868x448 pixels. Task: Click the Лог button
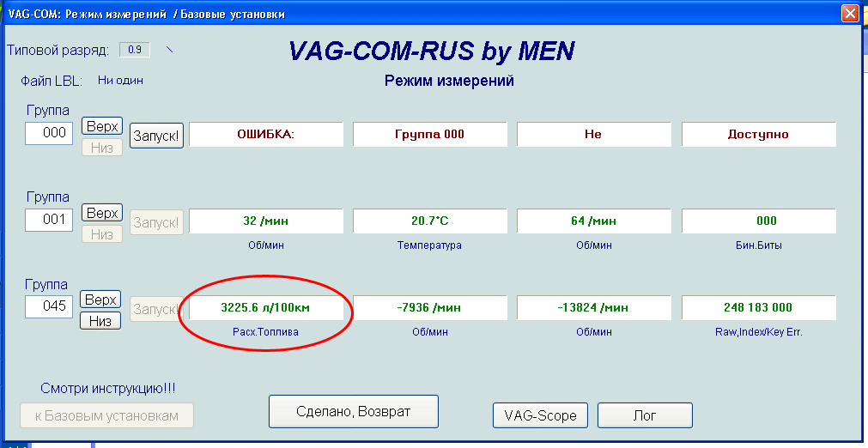pos(644,415)
